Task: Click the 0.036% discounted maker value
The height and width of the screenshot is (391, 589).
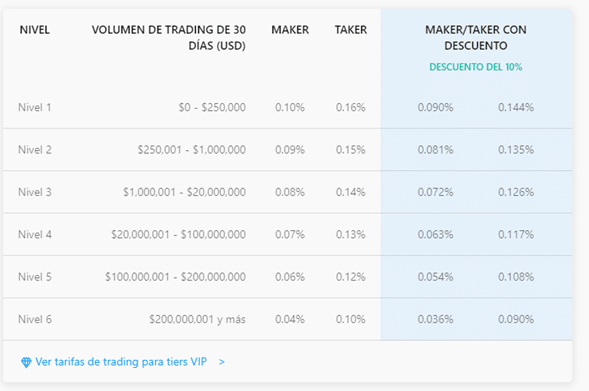Action: (435, 320)
